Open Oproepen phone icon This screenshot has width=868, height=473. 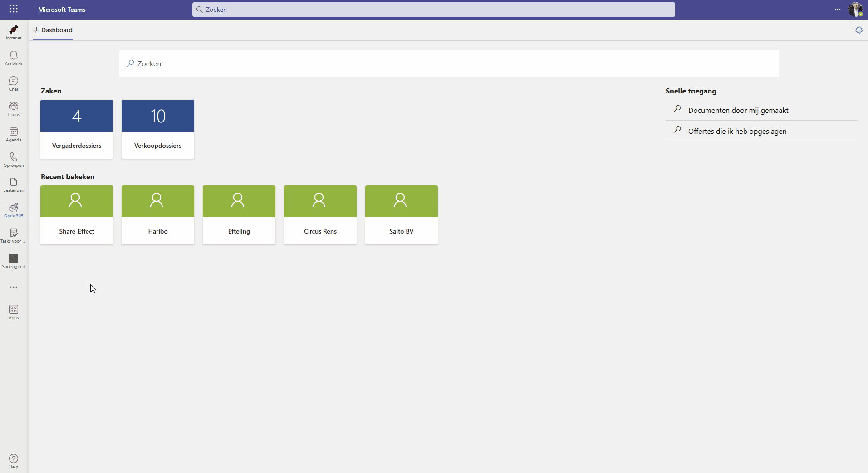pos(14,160)
